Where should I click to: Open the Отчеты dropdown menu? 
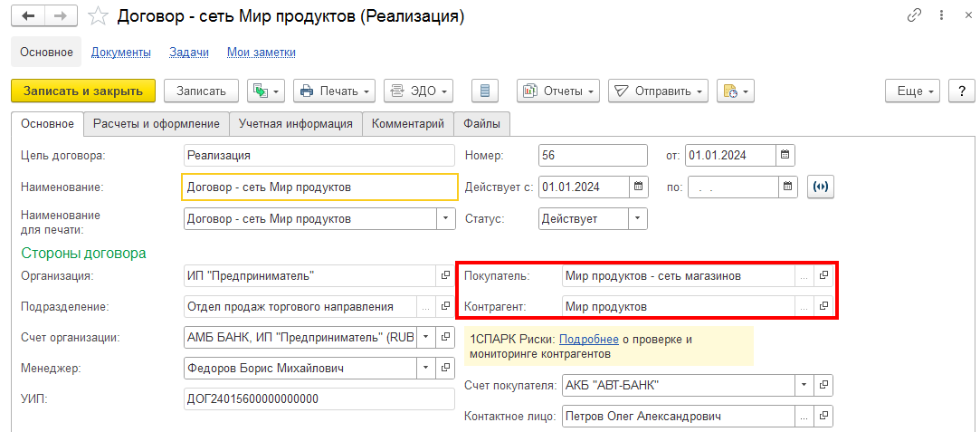[558, 91]
